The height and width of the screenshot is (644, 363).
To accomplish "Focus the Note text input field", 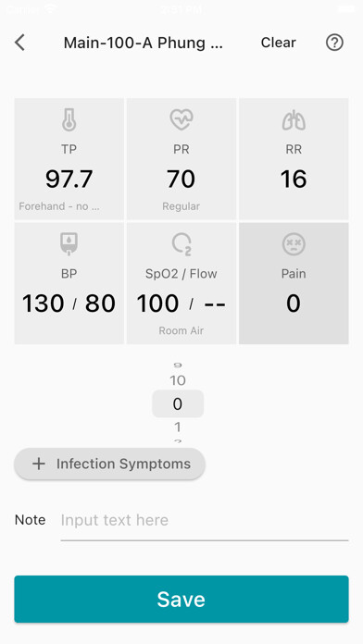I will point(205,520).
